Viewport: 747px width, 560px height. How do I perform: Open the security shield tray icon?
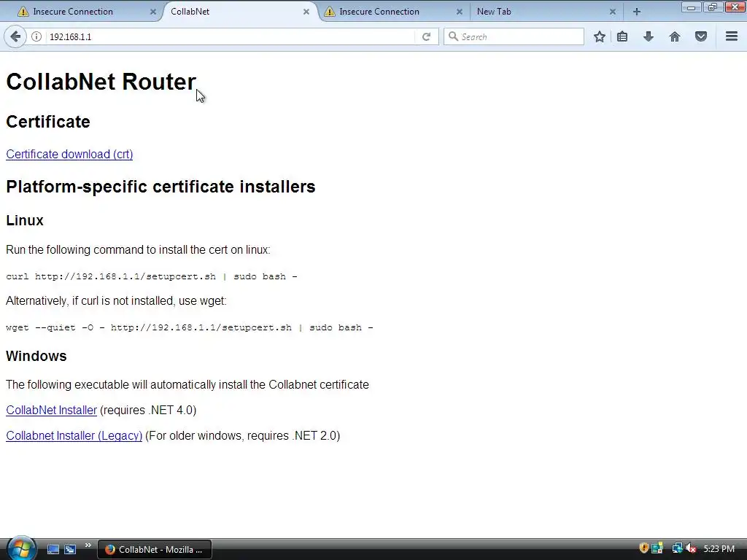pos(643,548)
